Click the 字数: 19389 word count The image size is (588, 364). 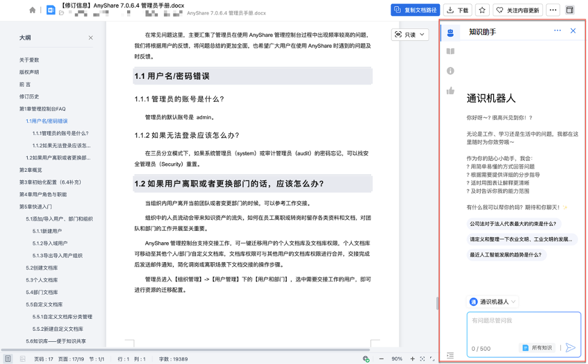tap(174, 359)
